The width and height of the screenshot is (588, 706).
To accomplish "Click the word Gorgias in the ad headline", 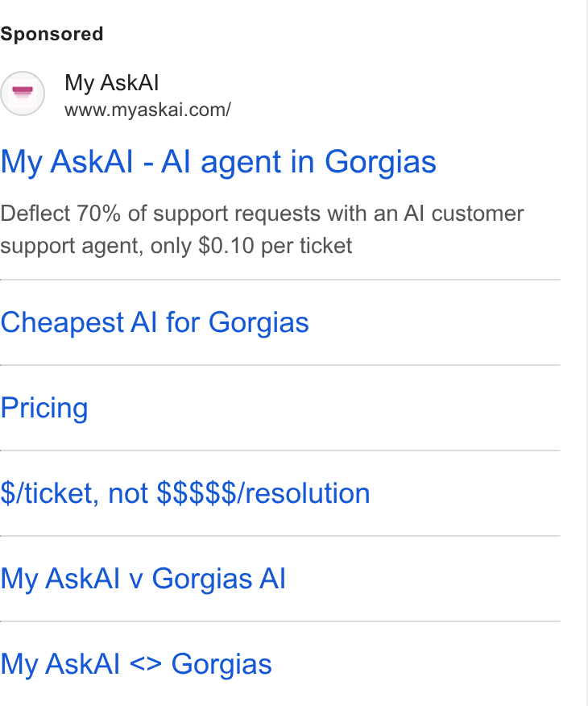I will (x=380, y=162).
